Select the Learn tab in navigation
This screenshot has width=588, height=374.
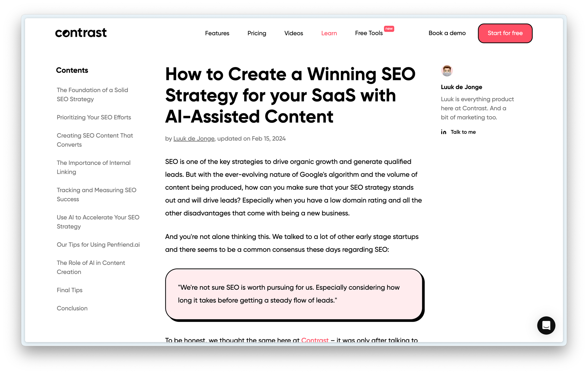[x=329, y=33]
